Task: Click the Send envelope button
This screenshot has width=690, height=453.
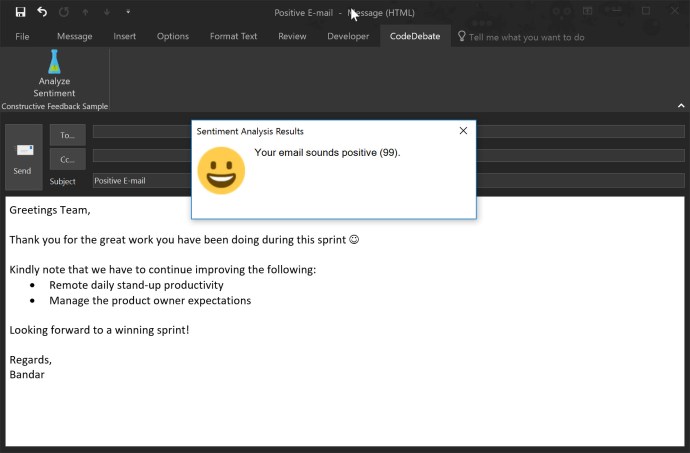Action: [x=23, y=156]
